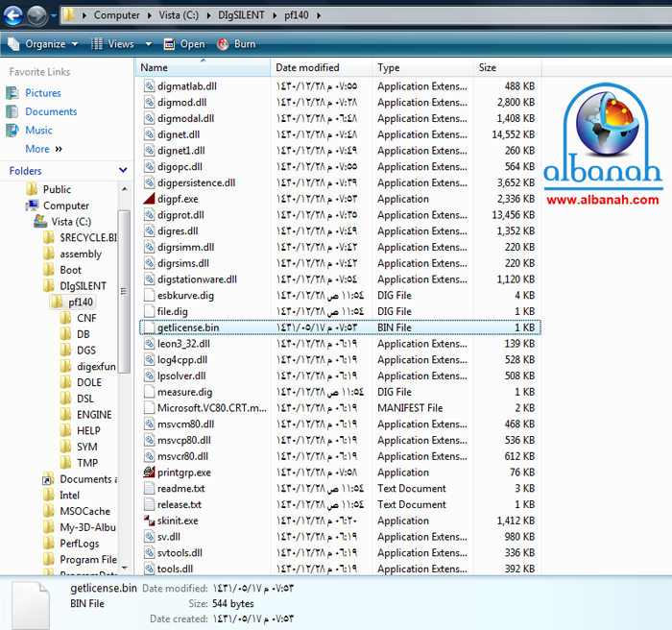Show More favorite links
The height and width of the screenshot is (630, 672).
[x=43, y=149]
